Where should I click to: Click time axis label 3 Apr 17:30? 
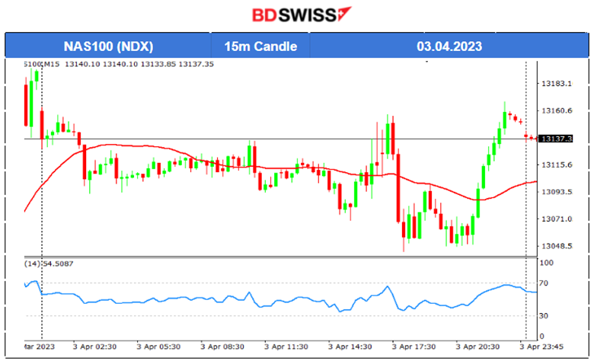pyautogui.click(x=414, y=347)
